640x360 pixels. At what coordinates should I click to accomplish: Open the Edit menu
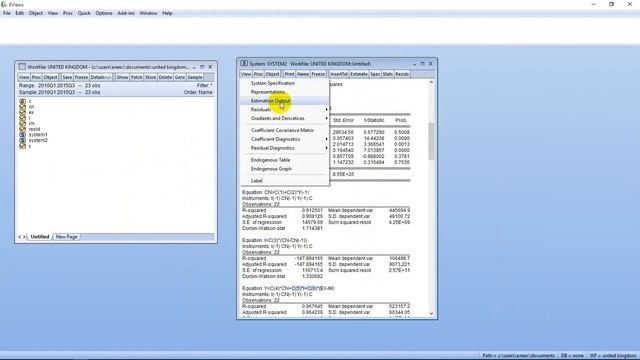point(20,13)
